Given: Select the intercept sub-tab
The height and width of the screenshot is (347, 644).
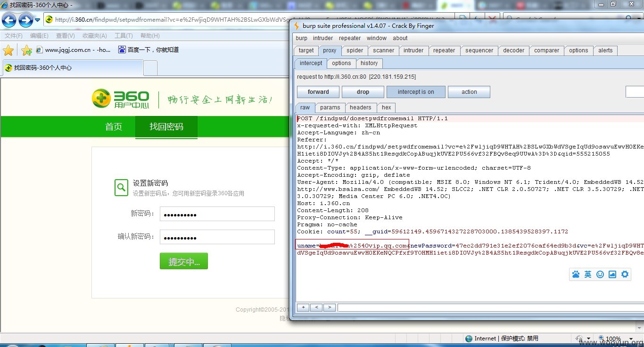Looking at the screenshot, I should 311,63.
